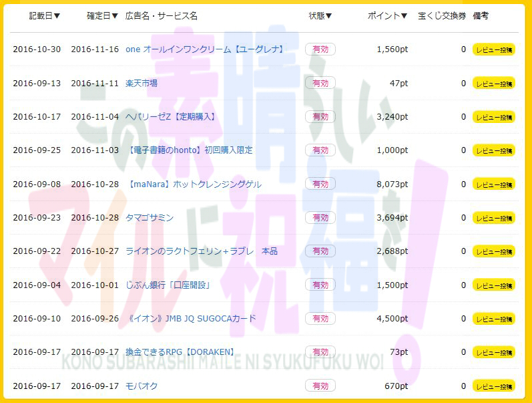This screenshot has width=532, height=403.
Task: Open the ヘパリーゼZ【定期購入】 link
Action: click(x=171, y=117)
